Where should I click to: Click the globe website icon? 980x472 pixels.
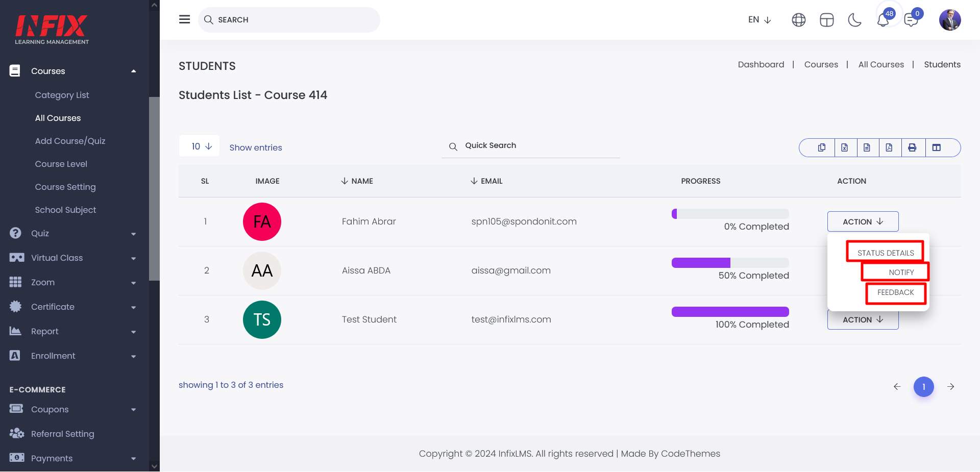pos(799,20)
